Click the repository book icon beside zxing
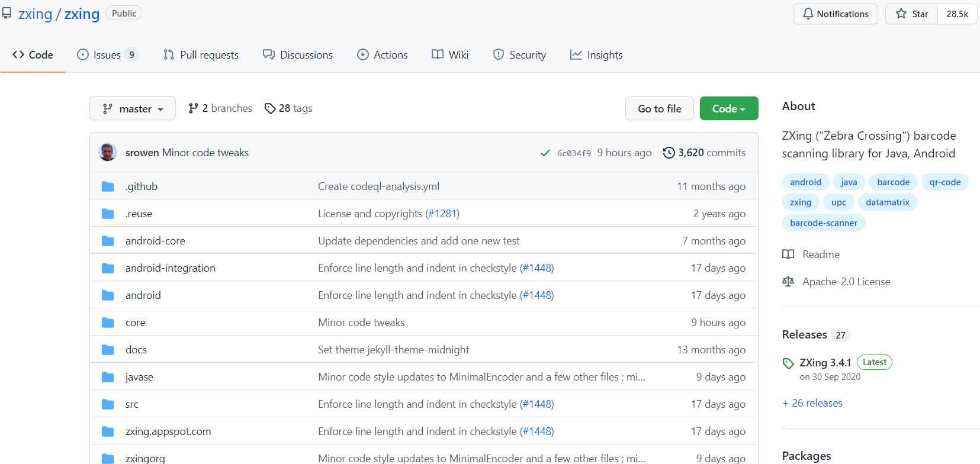Screen dimensions: 980x464 coord(7,13)
